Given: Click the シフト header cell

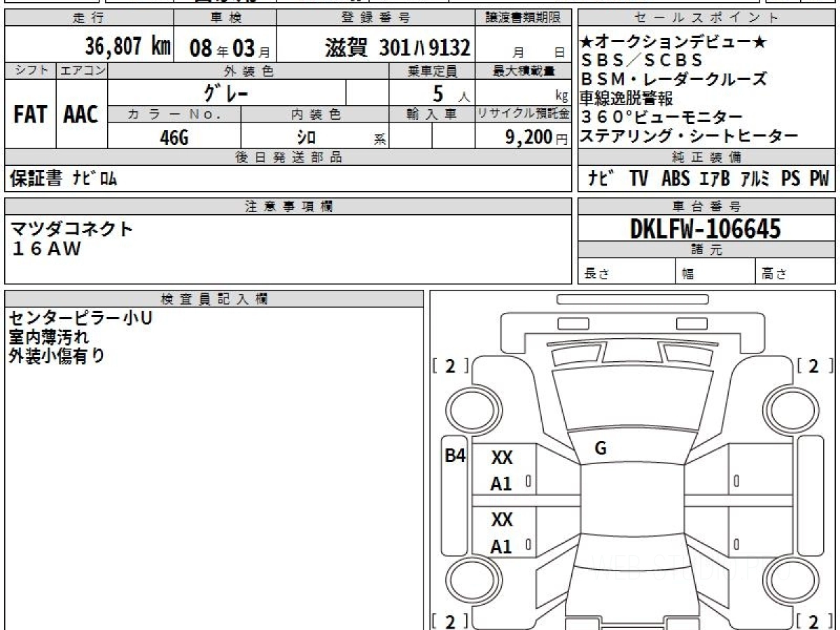Looking at the screenshot, I should 30,70.
